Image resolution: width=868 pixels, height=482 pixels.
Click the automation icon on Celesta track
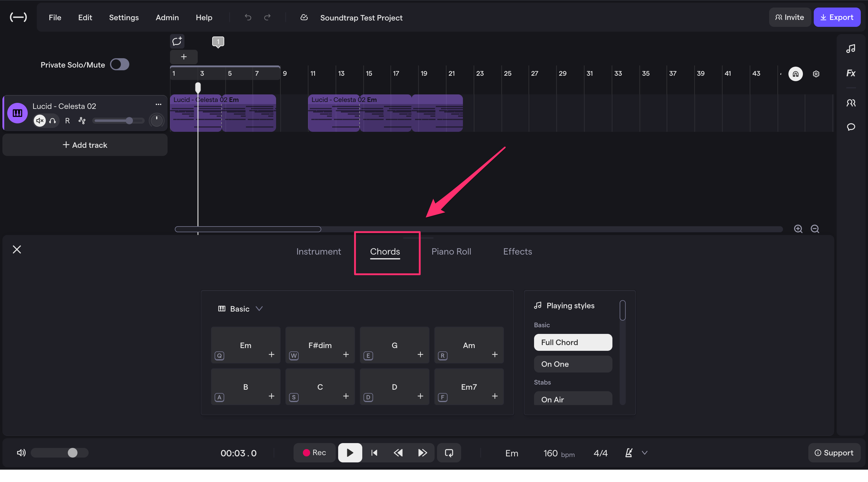tap(82, 121)
